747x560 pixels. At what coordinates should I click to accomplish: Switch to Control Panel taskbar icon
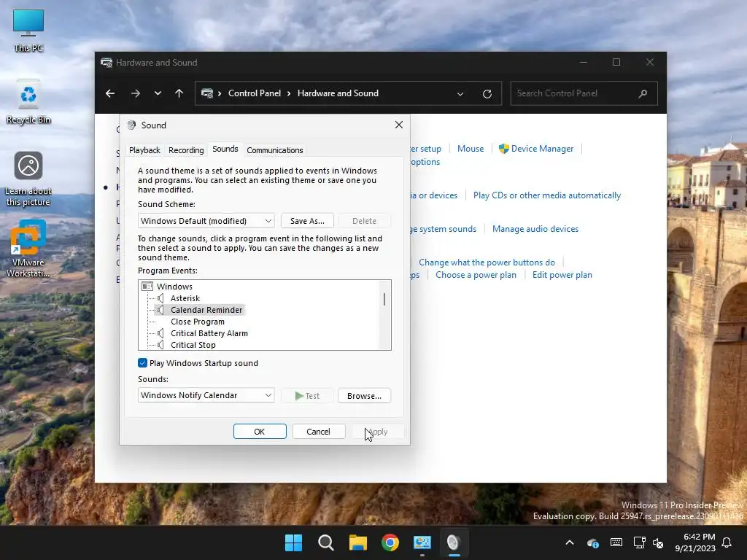coord(422,542)
